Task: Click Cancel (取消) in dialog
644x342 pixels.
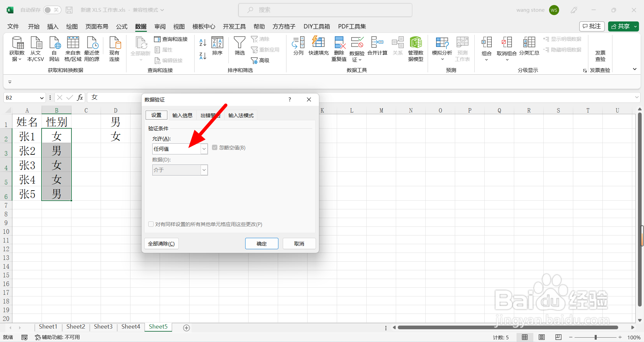Action: [299, 244]
